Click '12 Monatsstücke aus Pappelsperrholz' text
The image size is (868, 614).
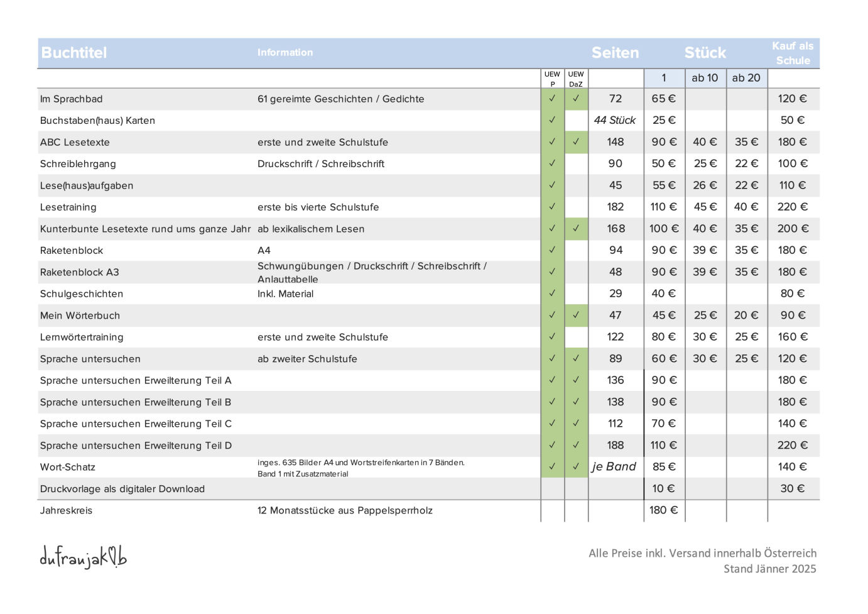coord(345,511)
